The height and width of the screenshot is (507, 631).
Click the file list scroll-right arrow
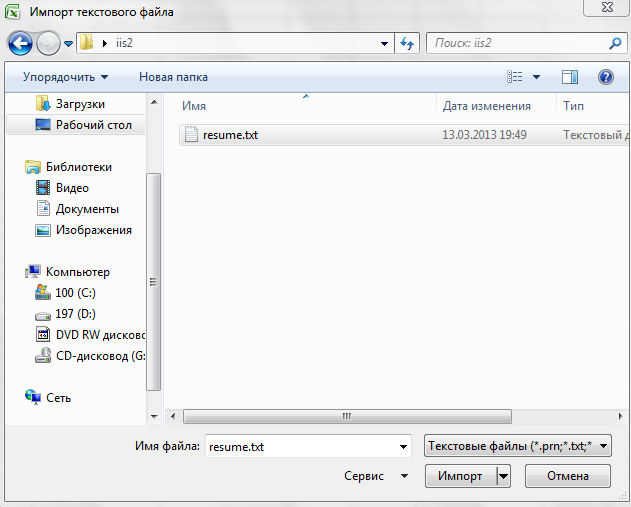[621, 416]
